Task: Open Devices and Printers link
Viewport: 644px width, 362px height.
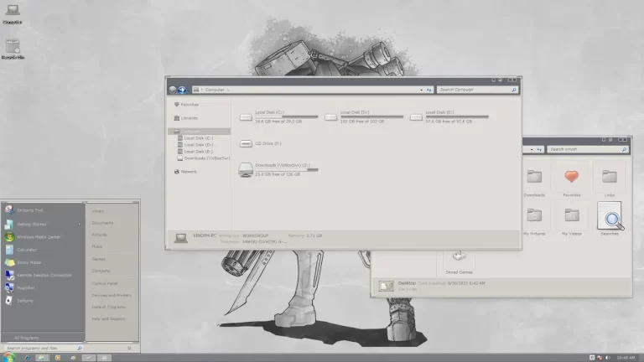Action: (112, 295)
